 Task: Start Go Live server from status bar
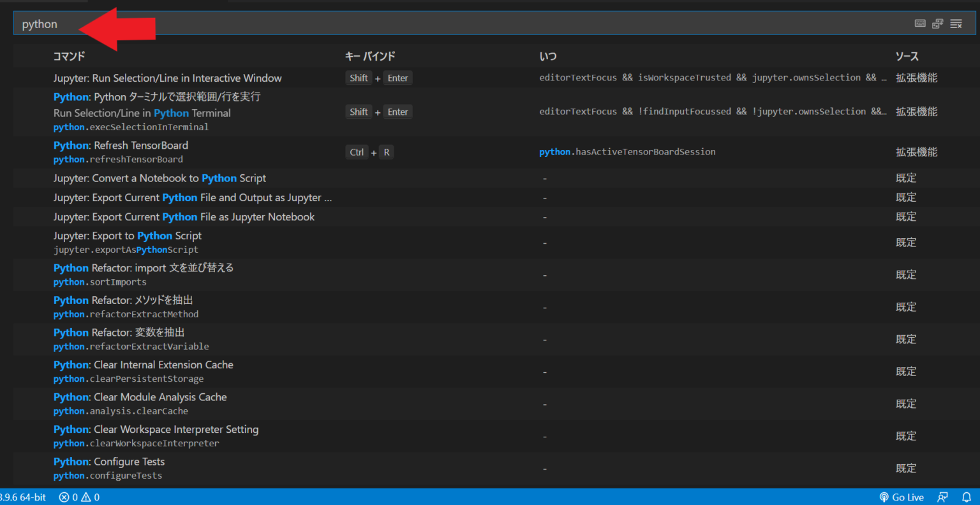[x=902, y=497]
